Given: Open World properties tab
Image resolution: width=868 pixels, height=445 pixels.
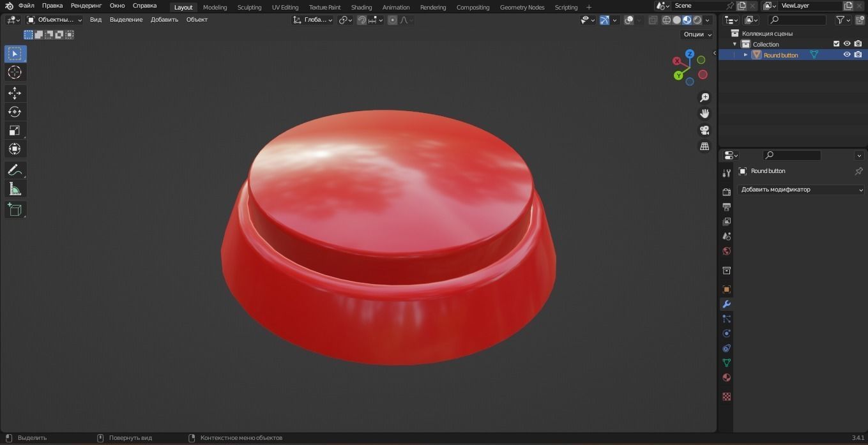Looking at the screenshot, I should 726,251.
